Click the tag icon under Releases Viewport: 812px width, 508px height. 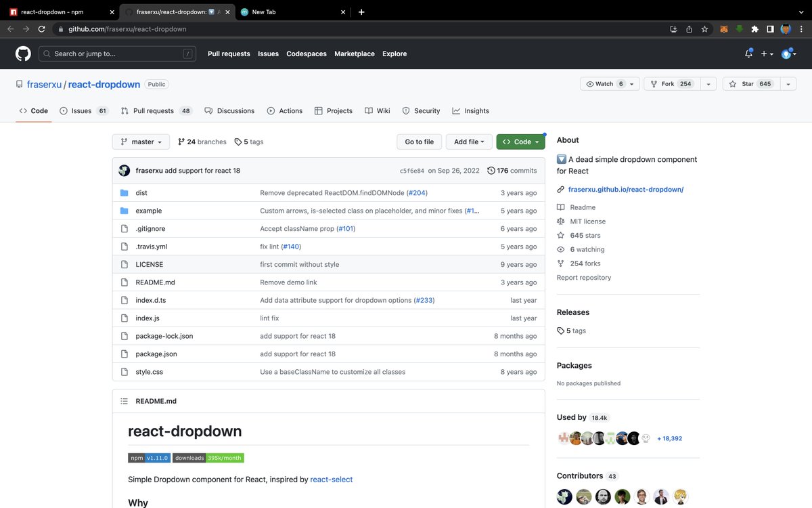pyautogui.click(x=560, y=331)
